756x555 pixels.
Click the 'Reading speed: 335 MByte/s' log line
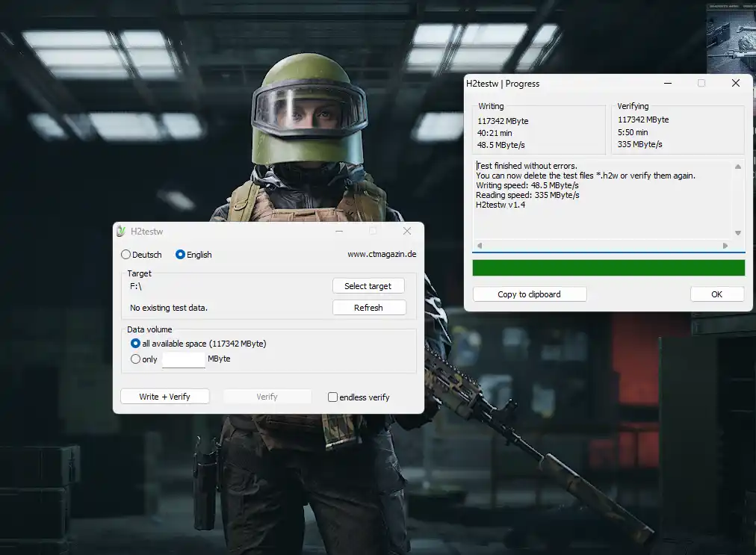527,195
